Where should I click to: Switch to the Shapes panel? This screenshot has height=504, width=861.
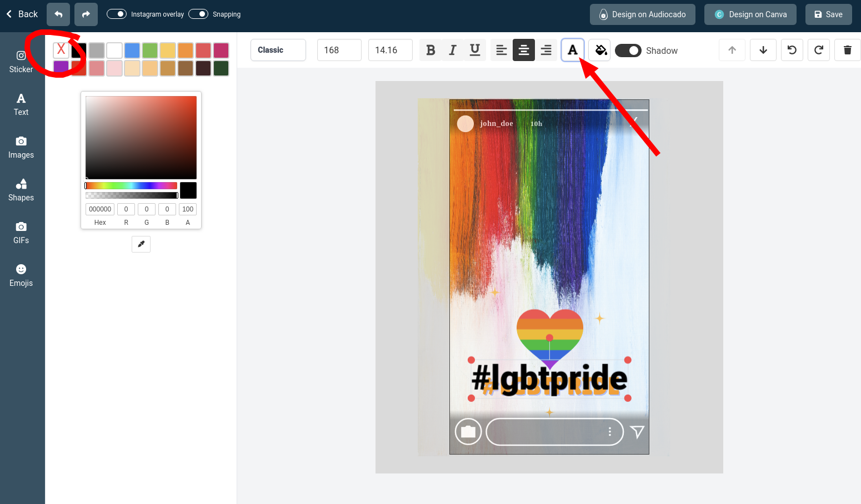tap(21, 190)
